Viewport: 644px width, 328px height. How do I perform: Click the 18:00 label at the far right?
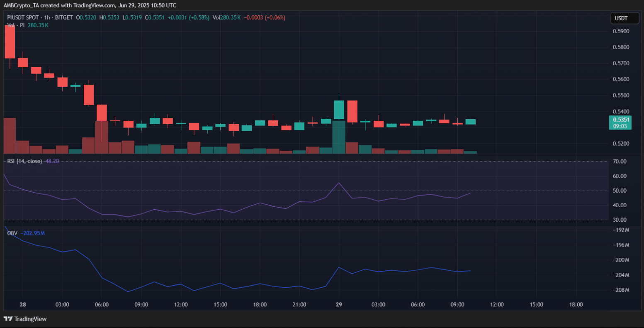[576, 304]
